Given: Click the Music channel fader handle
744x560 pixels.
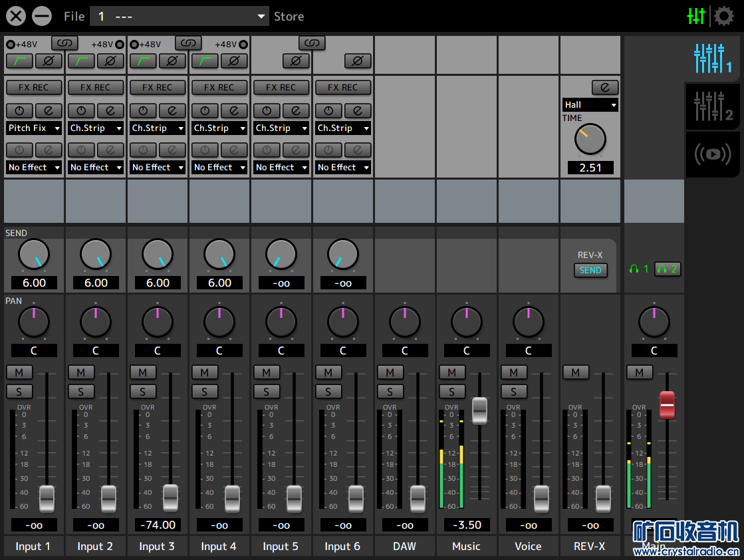Looking at the screenshot, I should pyautogui.click(x=479, y=410).
